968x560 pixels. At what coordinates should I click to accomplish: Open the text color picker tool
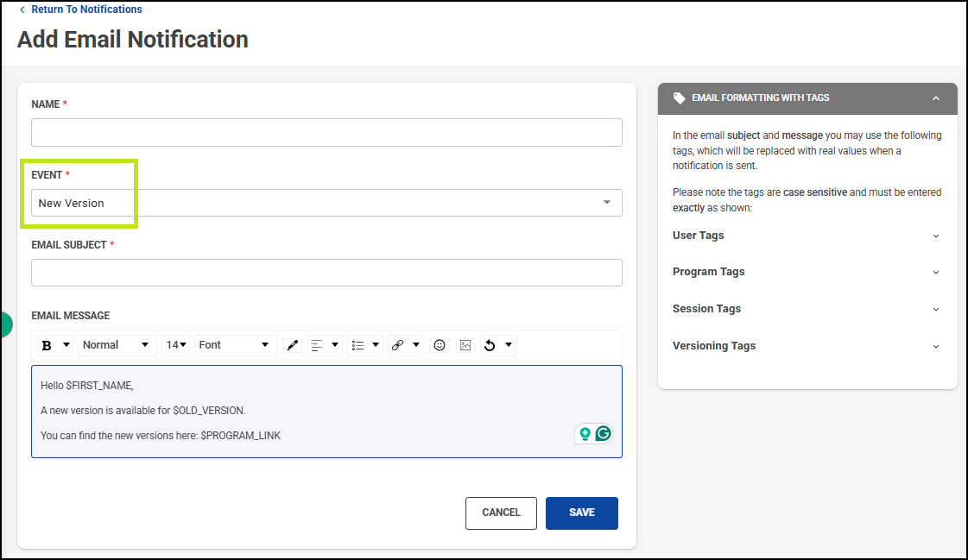click(292, 345)
